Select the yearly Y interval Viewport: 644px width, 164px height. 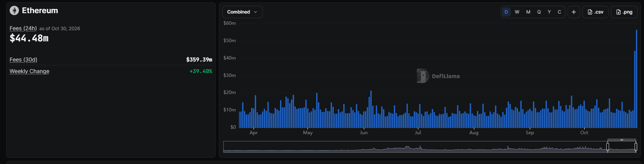[x=549, y=12]
